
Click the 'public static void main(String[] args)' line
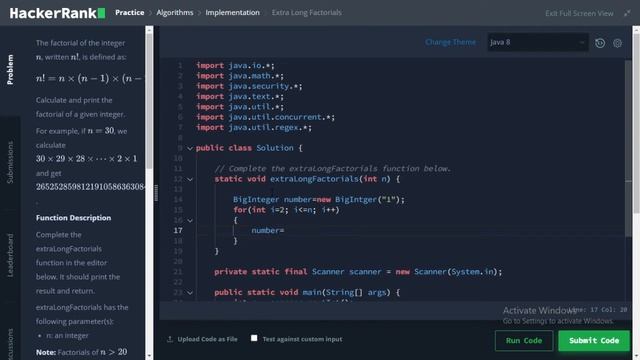pos(307,293)
